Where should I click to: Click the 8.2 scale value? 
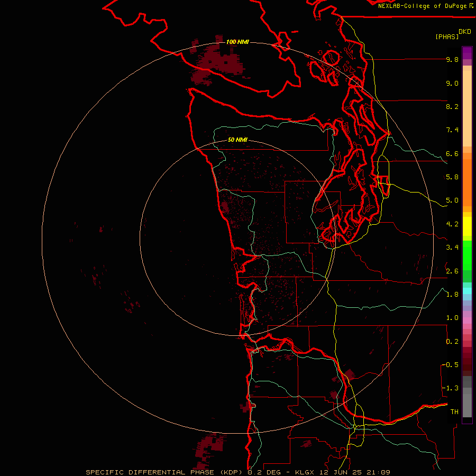pyautogui.click(x=452, y=106)
